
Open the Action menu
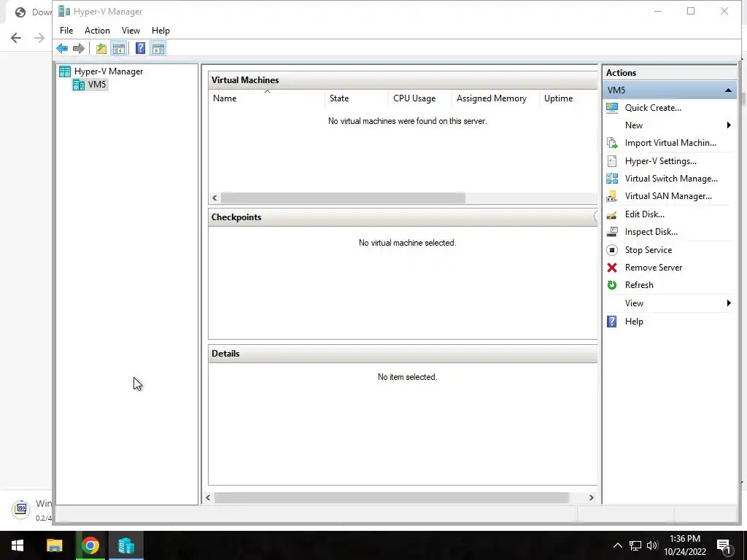tap(97, 31)
